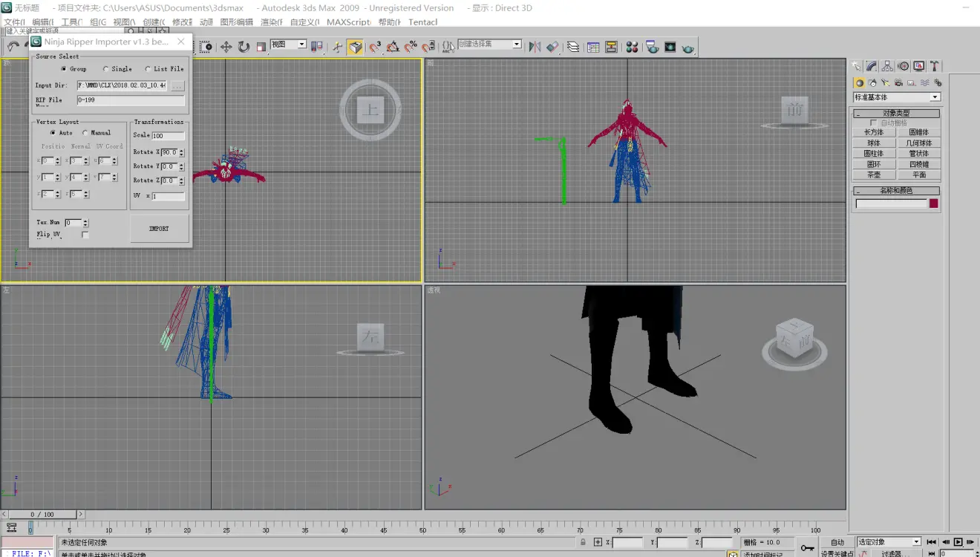
Task: Switch to the Utilities hammer panel
Action: [x=935, y=66]
